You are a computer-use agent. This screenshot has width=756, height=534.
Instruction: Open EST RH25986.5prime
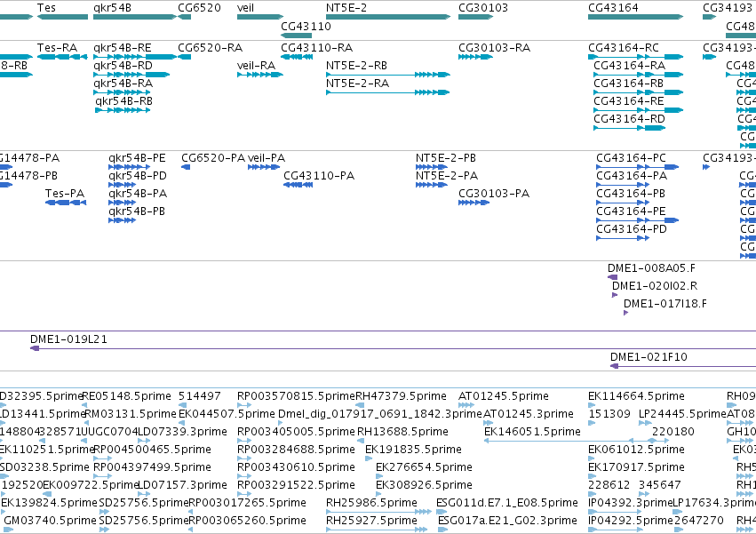click(371, 503)
